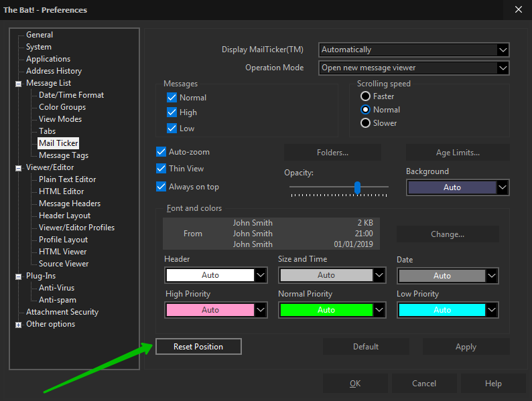Click the green Normal Priority swatch

[326, 310]
